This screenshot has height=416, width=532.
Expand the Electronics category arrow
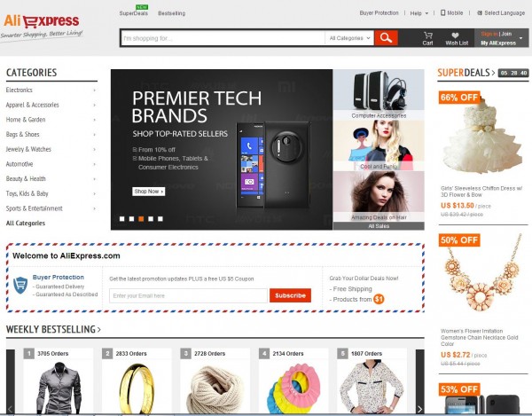coord(94,90)
